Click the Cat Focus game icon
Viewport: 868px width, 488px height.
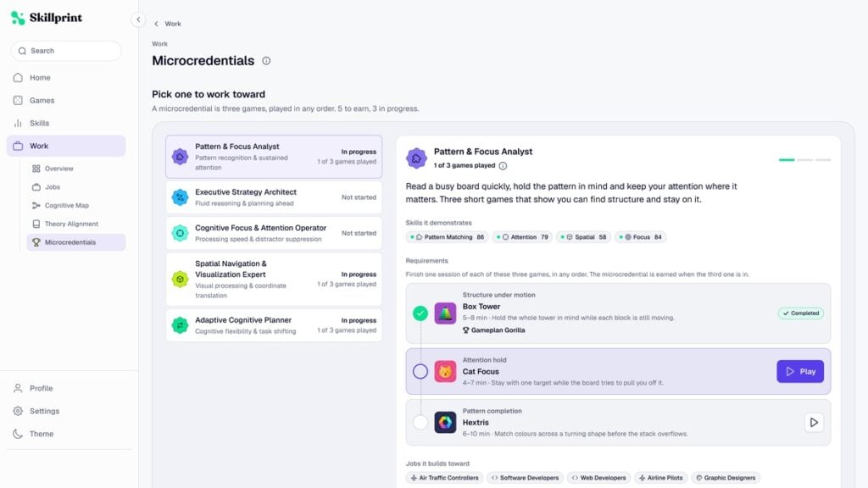click(x=445, y=371)
